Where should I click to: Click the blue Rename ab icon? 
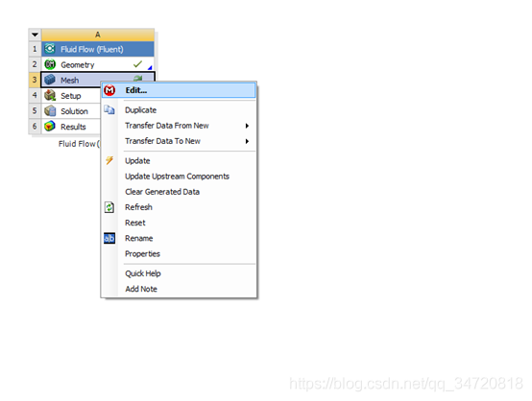pyautogui.click(x=109, y=238)
